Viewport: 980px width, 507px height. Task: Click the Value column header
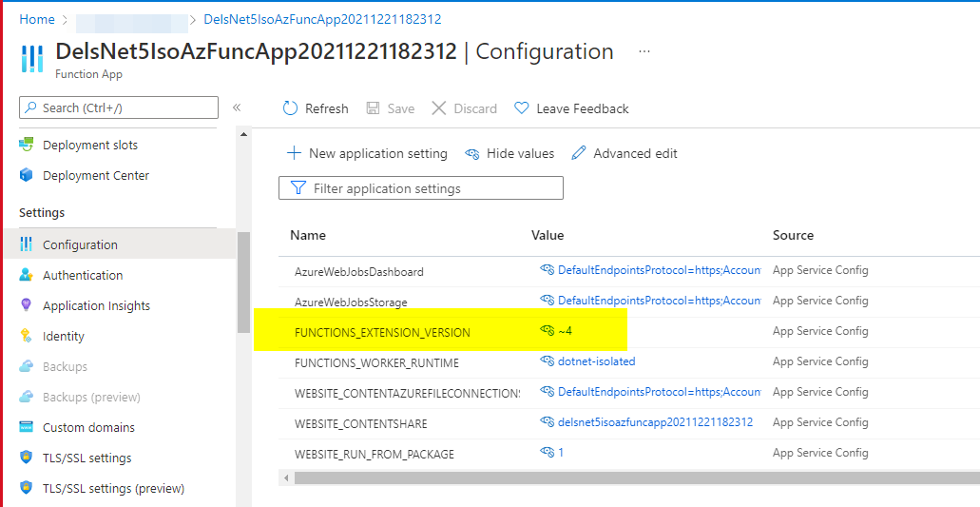tap(548, 235)
